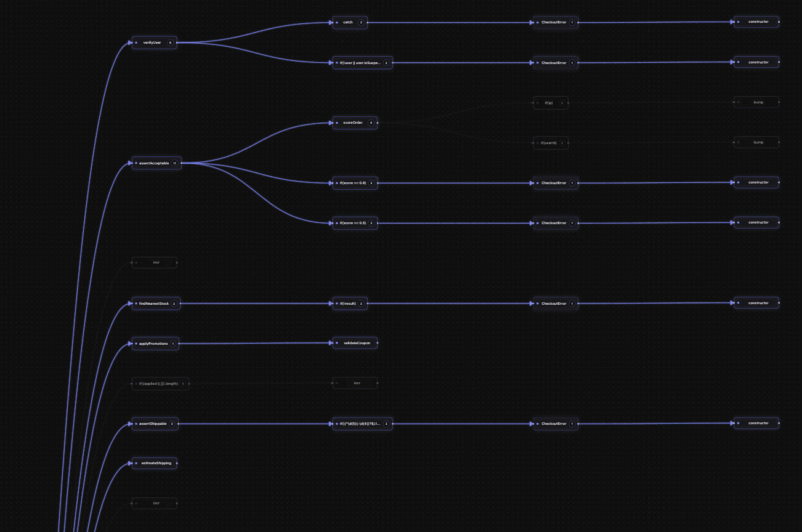Expand the 11 count badge on assertAcceptable

174,163
